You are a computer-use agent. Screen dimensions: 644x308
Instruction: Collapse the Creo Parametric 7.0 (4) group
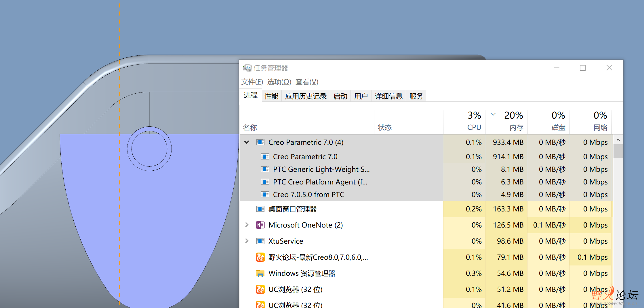(247, 142)
